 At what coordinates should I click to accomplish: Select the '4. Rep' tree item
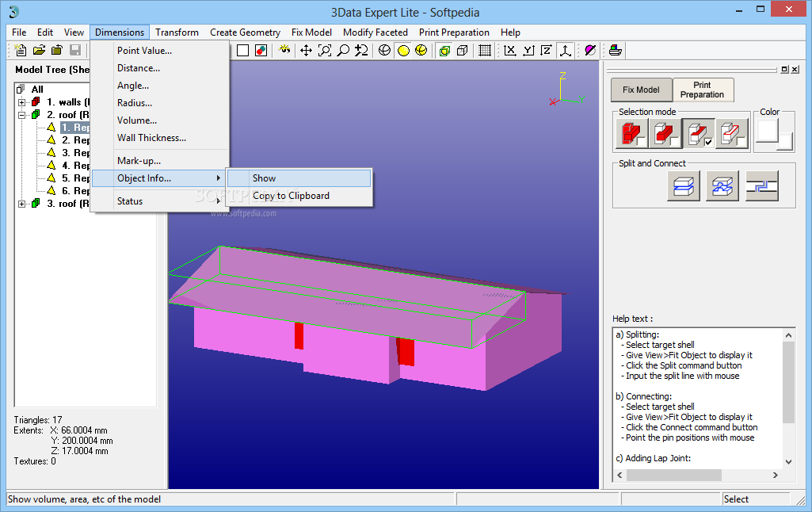(x=75, y=166)
